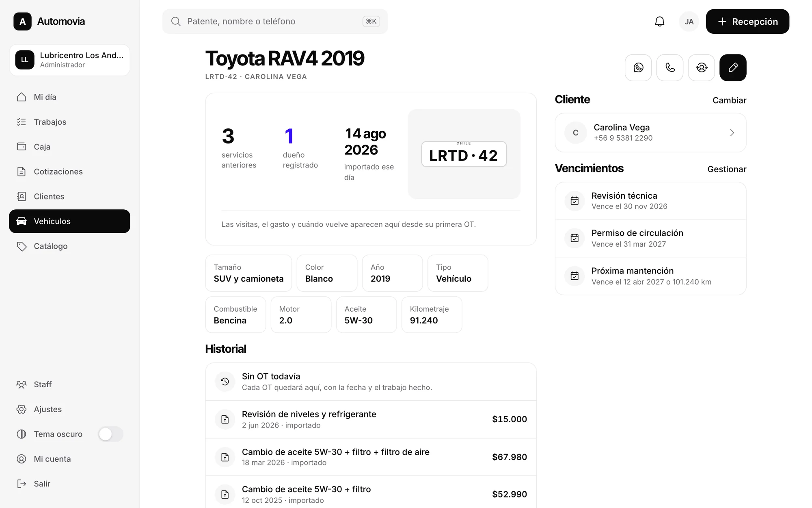The image size is (812, 508).
Task: Click the Tamaño SUV y camioneta card
Action: pos(248,273)
